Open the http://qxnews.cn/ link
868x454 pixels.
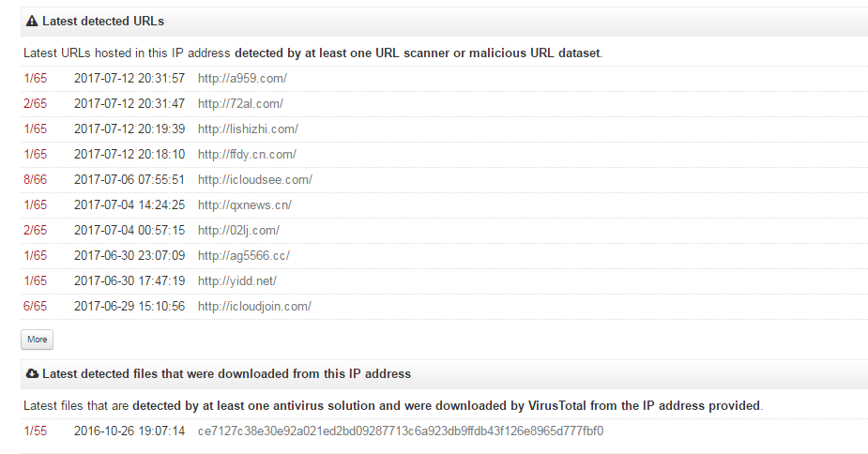coord(245,204)
